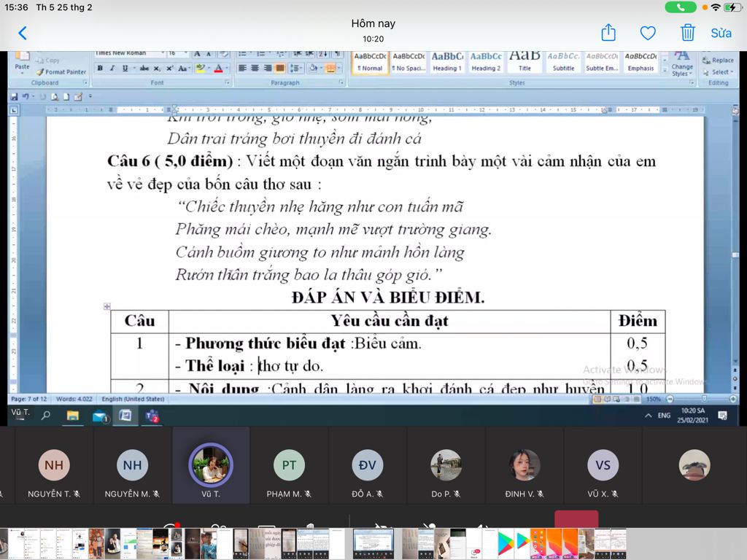Align text right in Paragraph group
Screen dimensions: 747x560
point(267,68)
